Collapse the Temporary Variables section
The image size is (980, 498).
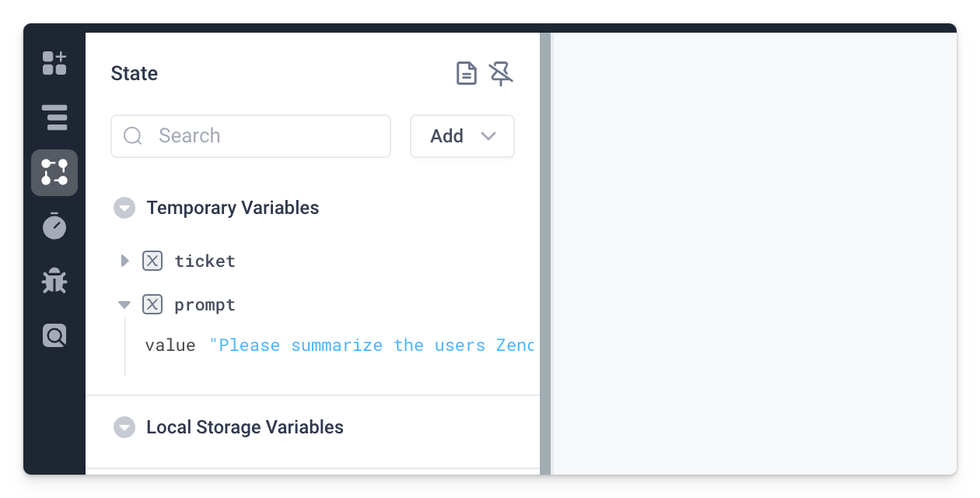coord(124,208)
